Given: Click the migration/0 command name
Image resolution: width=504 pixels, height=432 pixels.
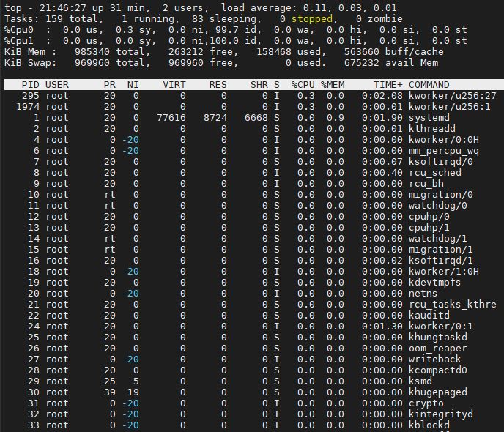Looking at the screenshot, I should tap(441, 195).
